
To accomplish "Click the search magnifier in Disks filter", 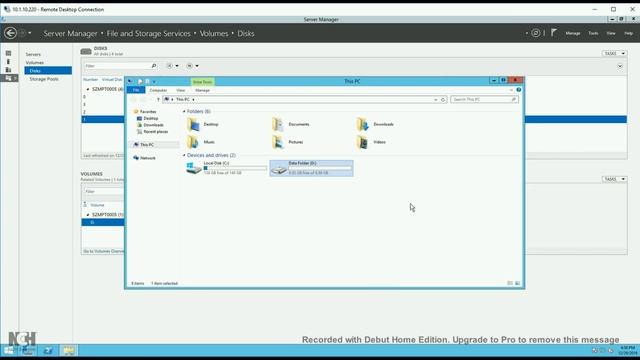I will [154, 66].
